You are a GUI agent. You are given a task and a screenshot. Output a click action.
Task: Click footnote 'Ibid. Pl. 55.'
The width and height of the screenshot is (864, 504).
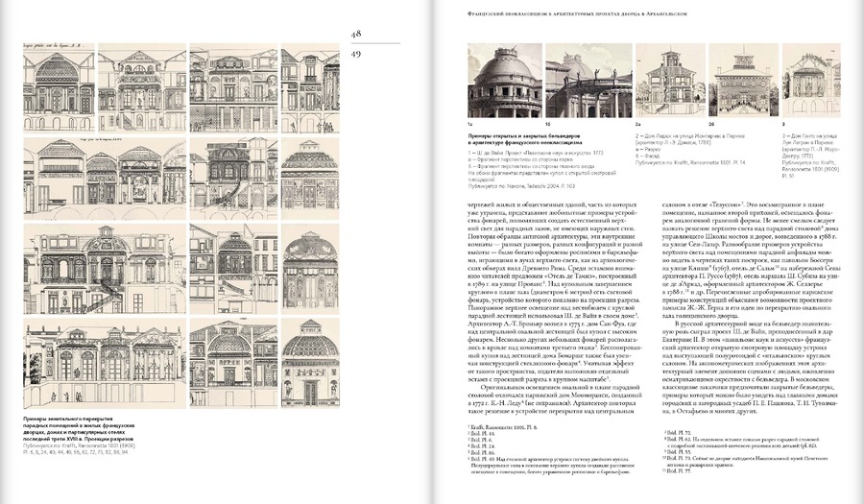tap(678, 452)
